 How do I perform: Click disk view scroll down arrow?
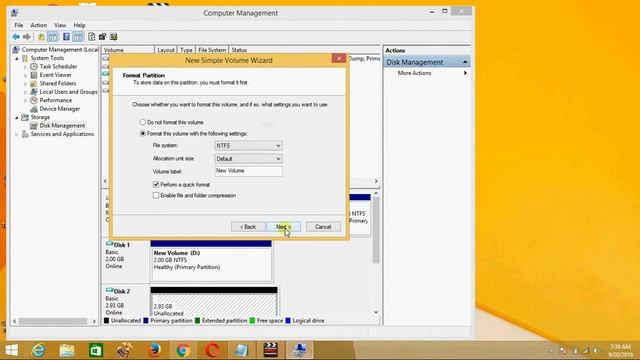[x=376, y=312]
